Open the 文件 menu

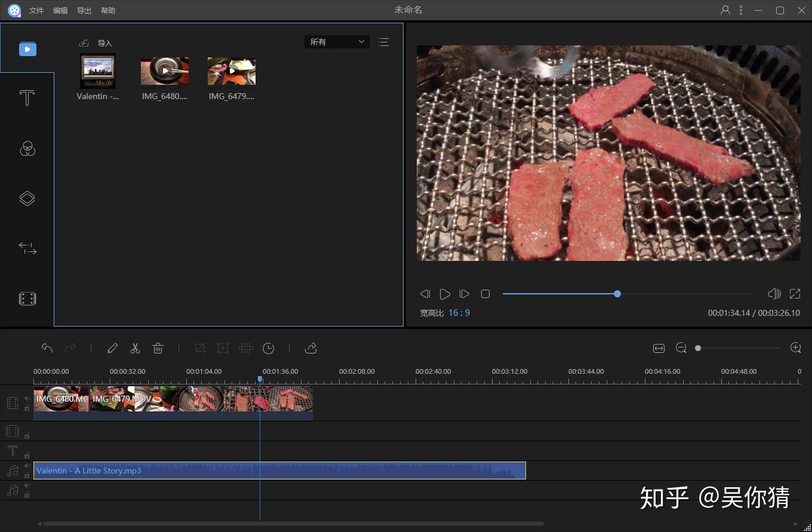tap(36, 11)
